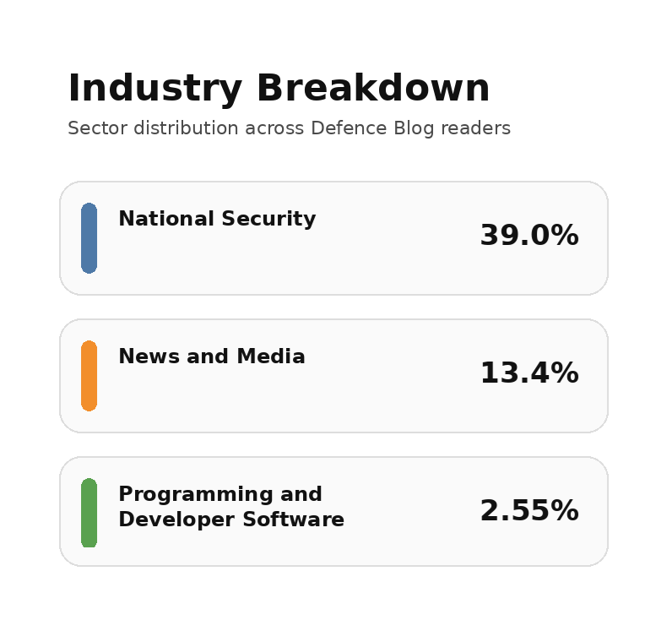The height and width of the screenshot is (631, 672).
Task: Click the word National in the first card
Action: (166, 219)
